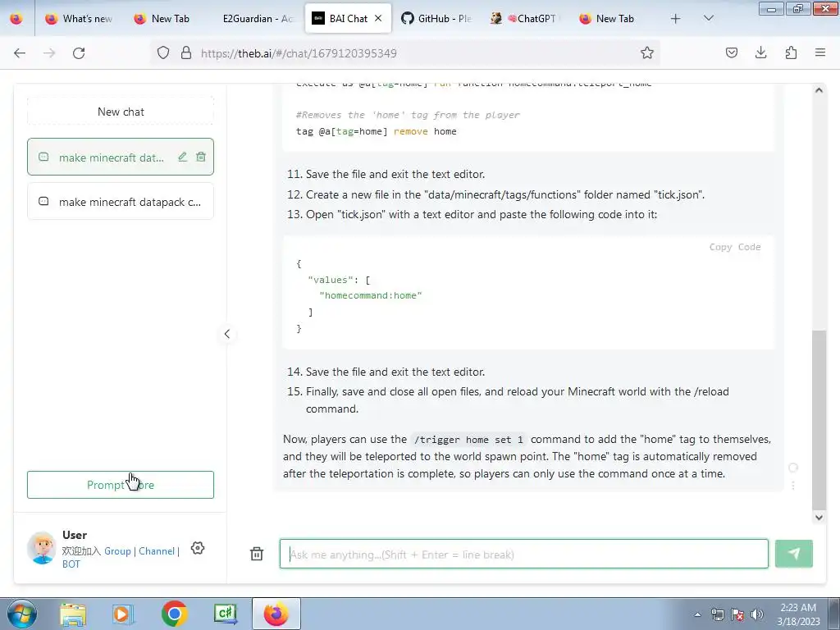
Task: Delete the selected chat with its trash icon
Action: click(201, 157)
